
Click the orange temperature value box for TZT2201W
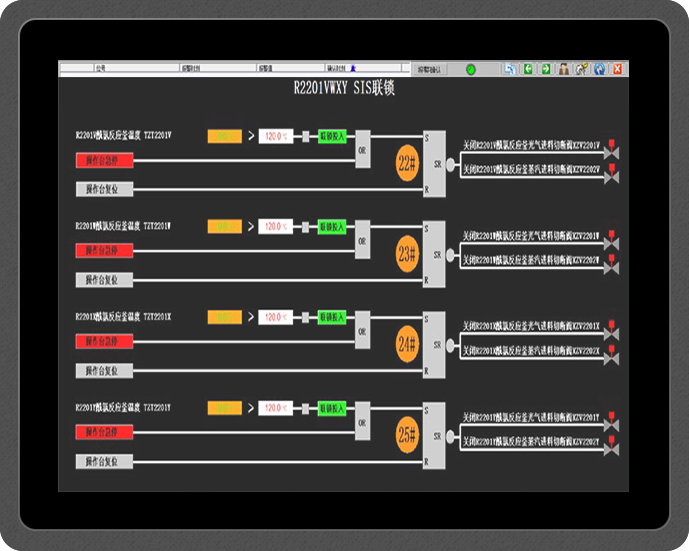pyautogui.click(x=224, y=227)
